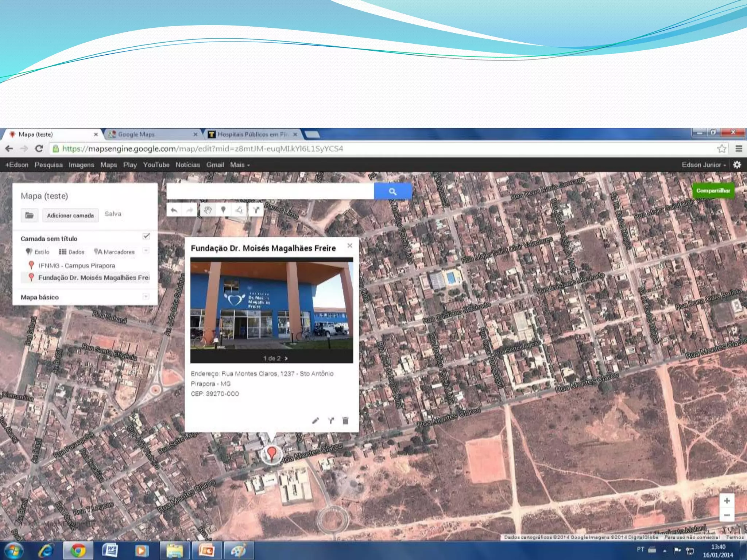Zoom in with the plus control
Image resolution: width=747 pixels, height=560 pixels.
pyautogui.click(x=727, y=501)
